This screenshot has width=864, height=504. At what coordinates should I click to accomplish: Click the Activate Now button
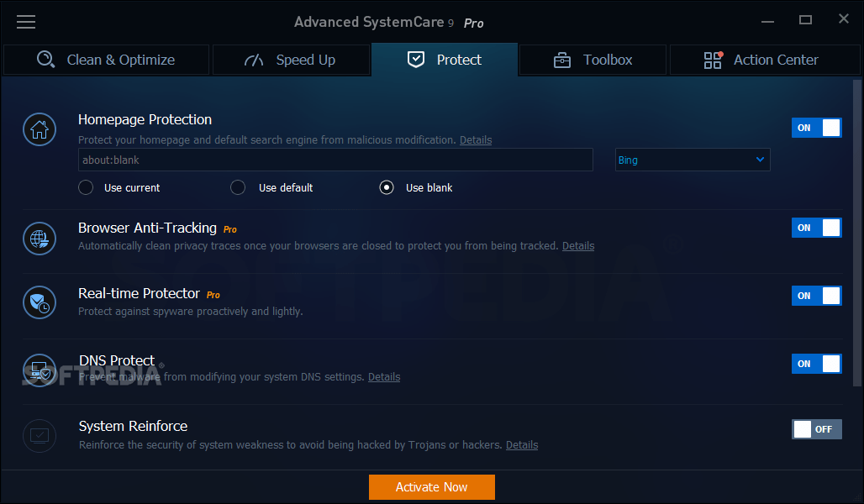tap(432, 487)
